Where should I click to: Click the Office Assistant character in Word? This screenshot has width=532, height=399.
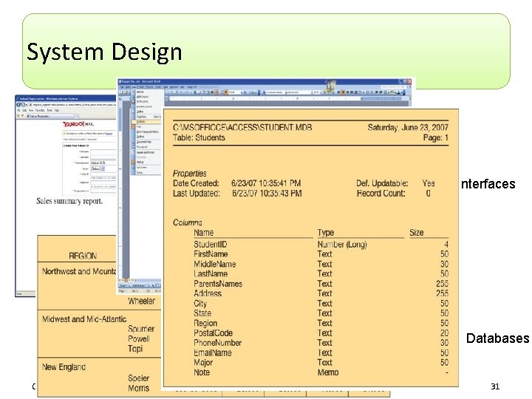pos(331,86)
